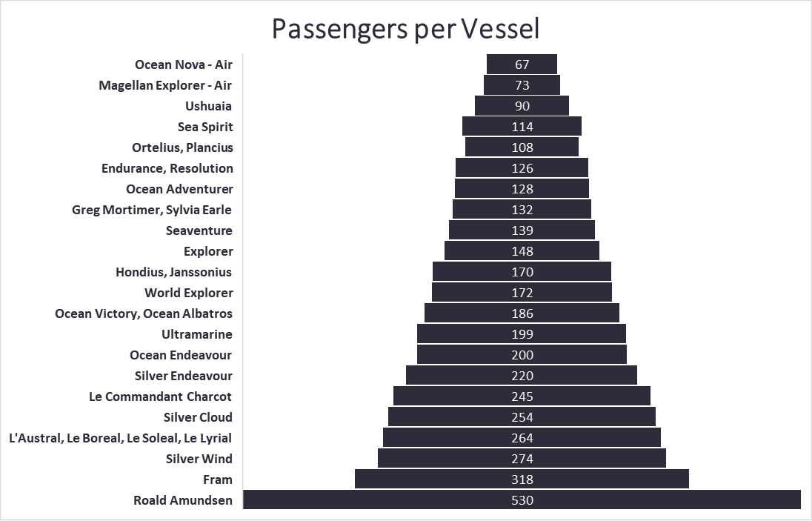The width and height of the screenshot is (812, 521).
Task: Click the Ocean Victory, Ocean Albatros label
Action: point(144,313)
